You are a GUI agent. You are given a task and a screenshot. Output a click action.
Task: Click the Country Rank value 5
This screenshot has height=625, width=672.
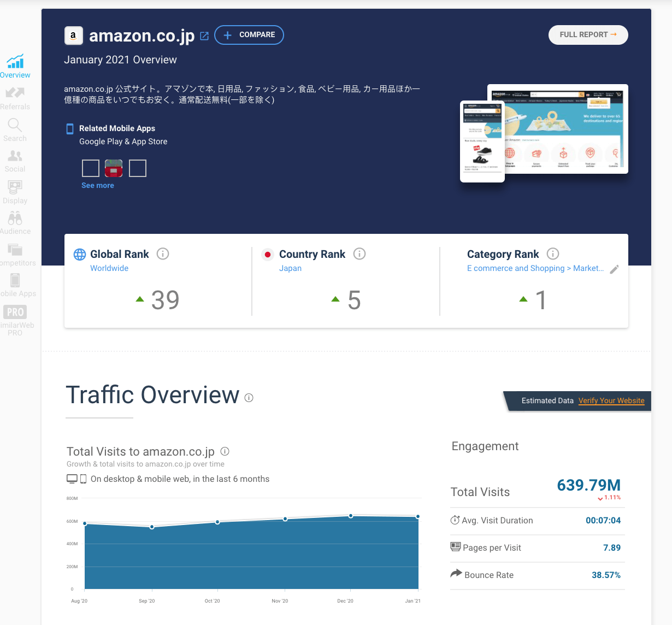point(354,300)
